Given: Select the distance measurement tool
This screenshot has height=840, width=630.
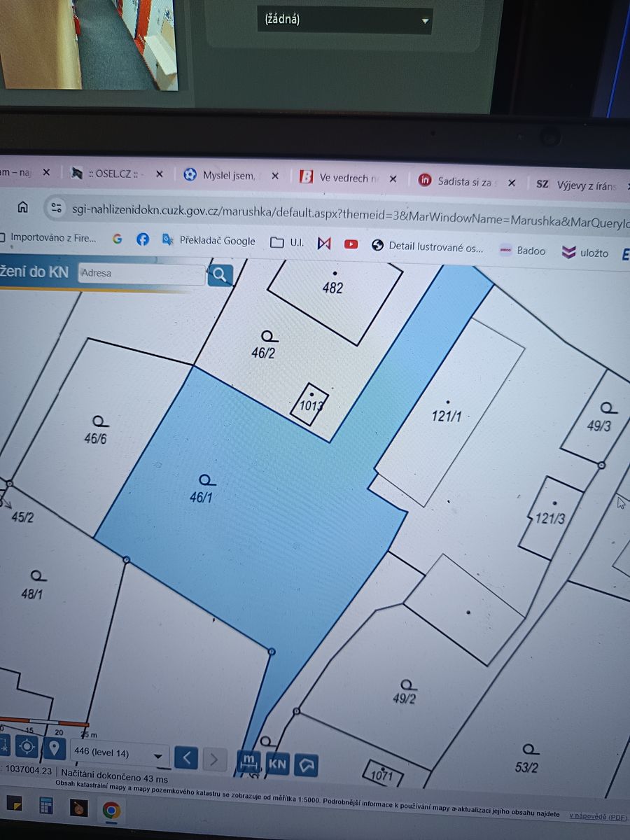Looking at the screenshot, I should point(248,762).
